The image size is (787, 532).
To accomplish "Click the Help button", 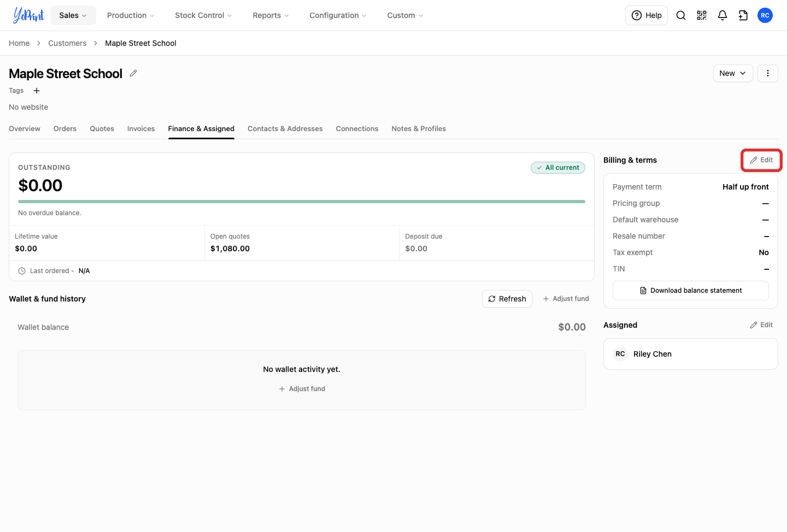I will click(647, 15).
